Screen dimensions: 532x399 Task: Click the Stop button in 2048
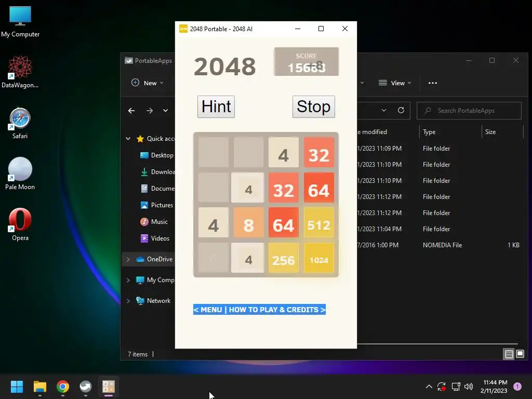pyautogui.click(x=313, y=107)
